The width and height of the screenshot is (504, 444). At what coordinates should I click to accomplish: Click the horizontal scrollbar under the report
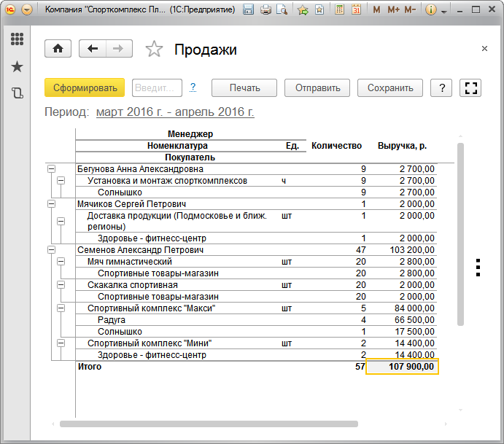209,424
